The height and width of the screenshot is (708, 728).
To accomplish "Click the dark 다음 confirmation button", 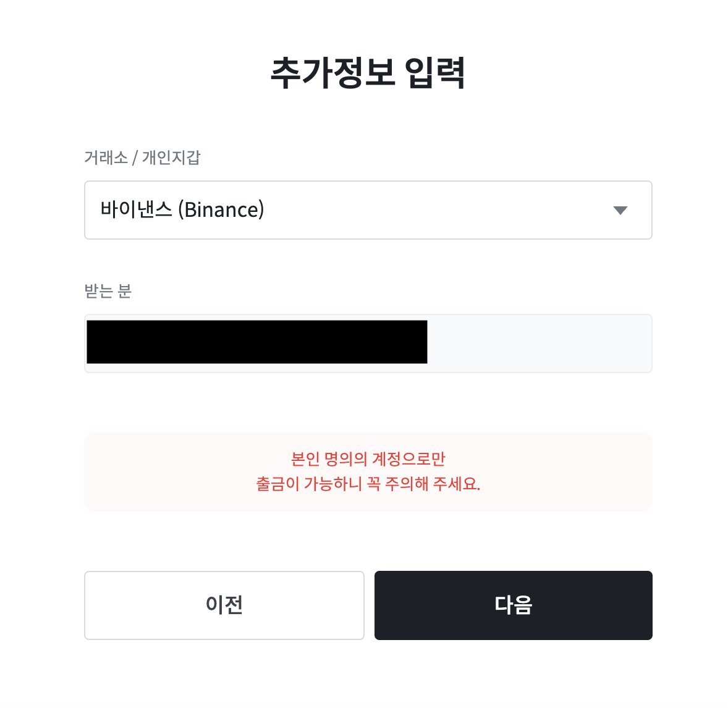I will [x=513, y=605].
